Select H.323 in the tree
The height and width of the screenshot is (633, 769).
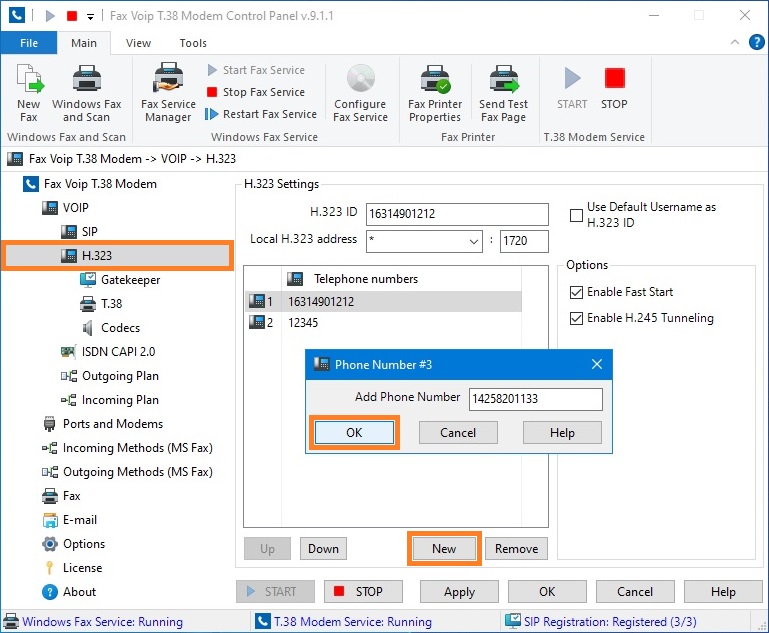tap(117, 255)
